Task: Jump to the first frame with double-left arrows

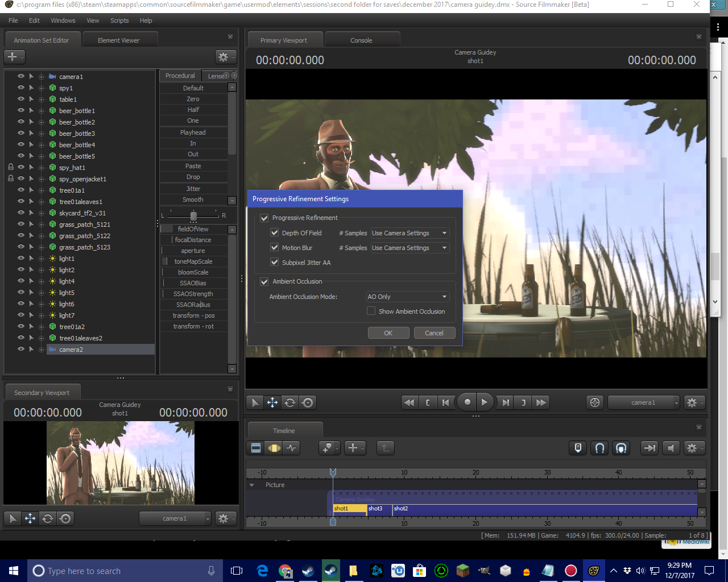Action: pyautogui.click(x=409, y=402)
